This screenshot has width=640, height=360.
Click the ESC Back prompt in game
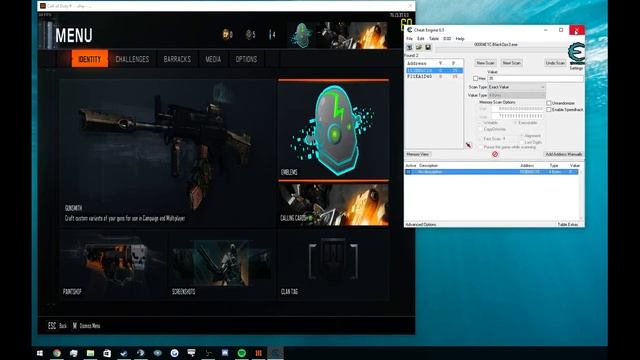[57, 326]
